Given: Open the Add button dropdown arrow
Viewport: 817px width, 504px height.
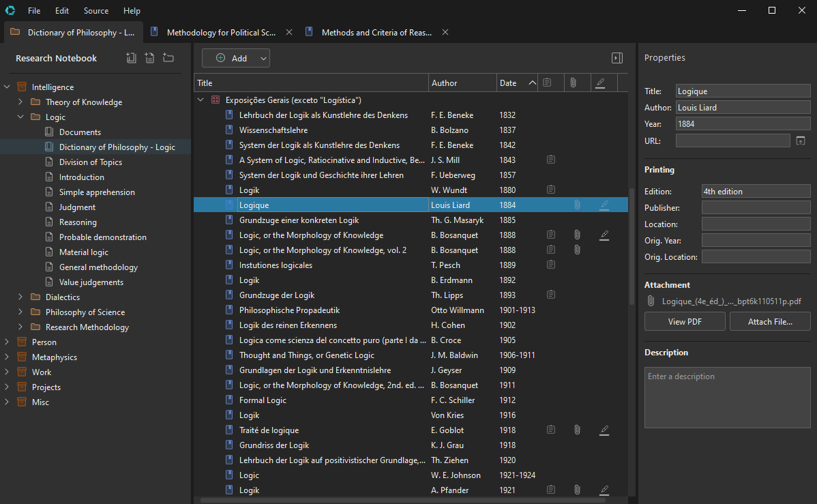Looking at the screenshot, I should (x=263, y=59).
